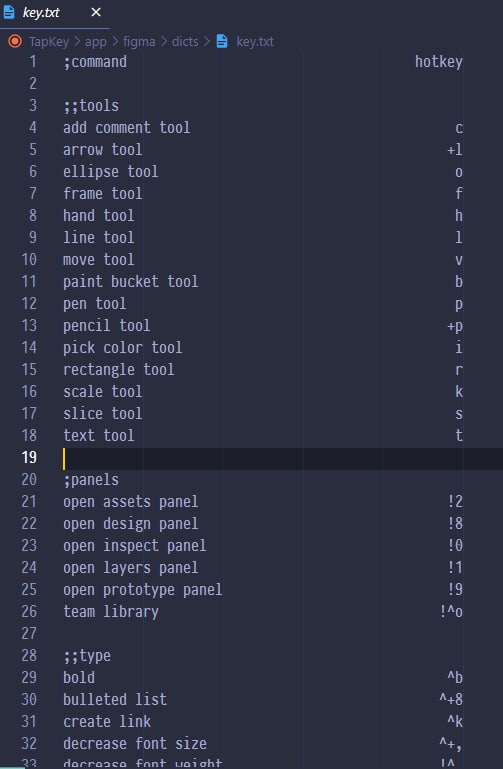Click the 'hotkey' column header text
This screenshot has height=769, width=503.
(439, 62)
